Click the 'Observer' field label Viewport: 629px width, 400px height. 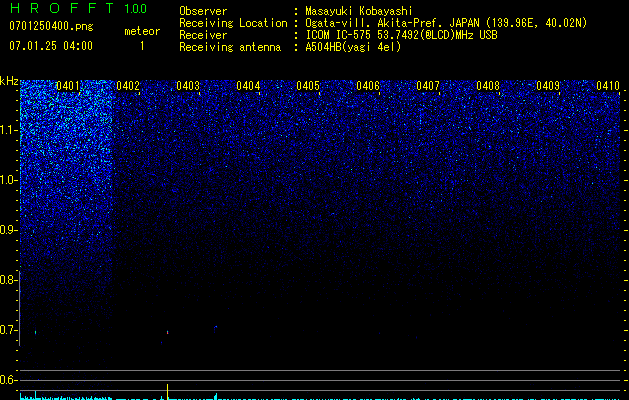(x=203, y=11)
